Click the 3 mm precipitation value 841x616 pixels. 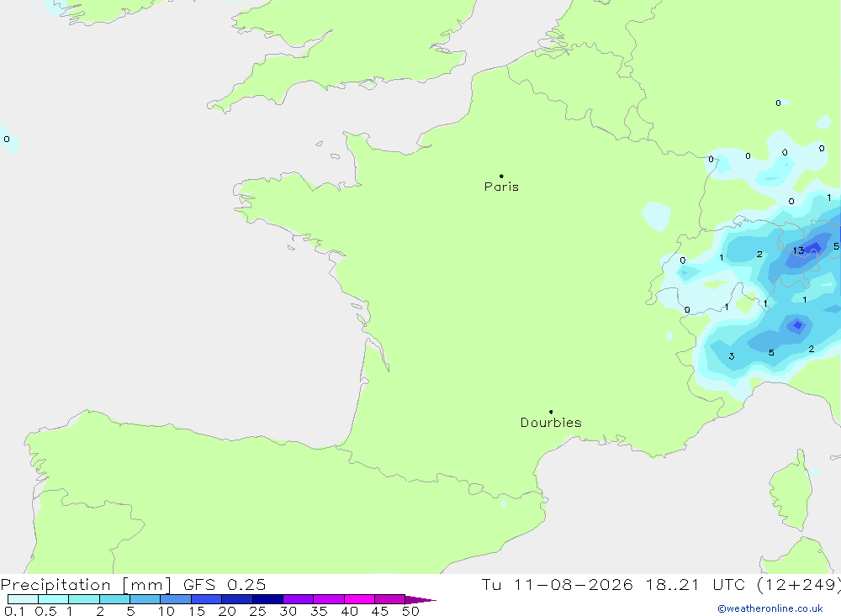pyautogui.click(x=732, y=356)
